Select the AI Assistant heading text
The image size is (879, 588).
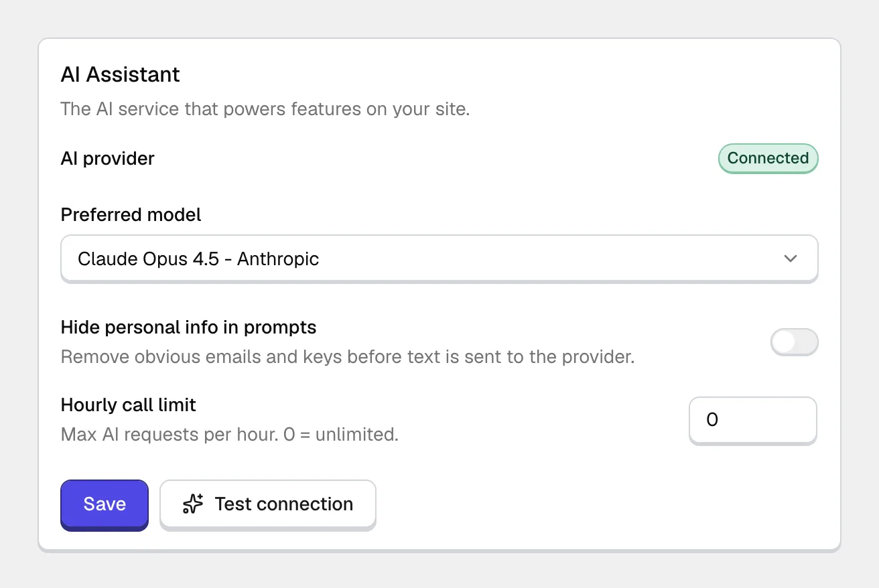pos(121,74)
